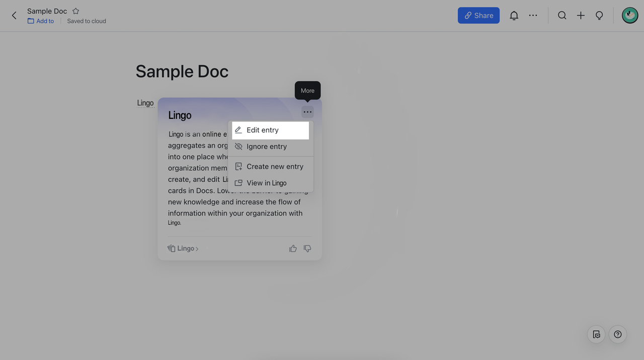644x360 pixels.
Task: Open the top bar more options menu
Action: [x=533, y=16]
